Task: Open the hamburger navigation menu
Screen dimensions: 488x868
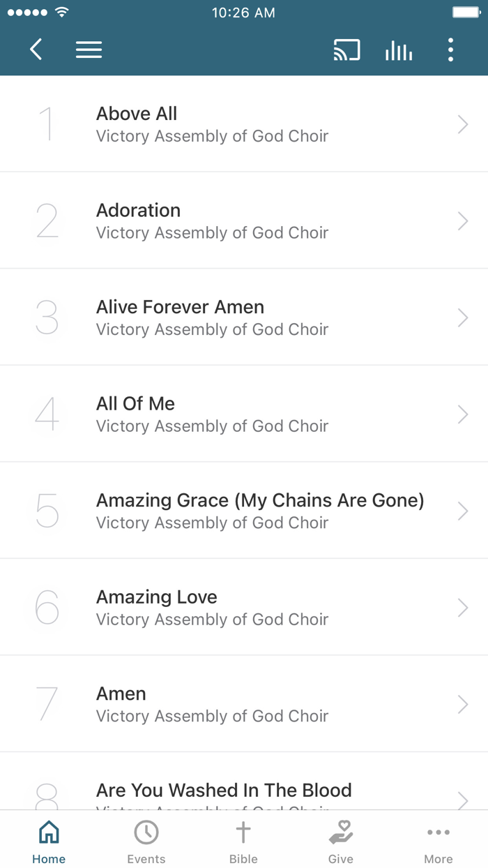Action: (x=89, y=50)
